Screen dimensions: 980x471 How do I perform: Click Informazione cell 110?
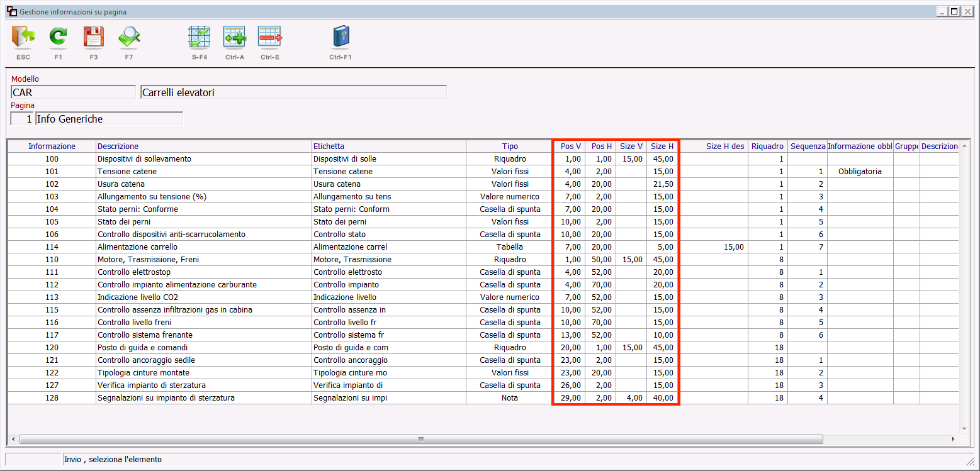[x=52, y=260]
